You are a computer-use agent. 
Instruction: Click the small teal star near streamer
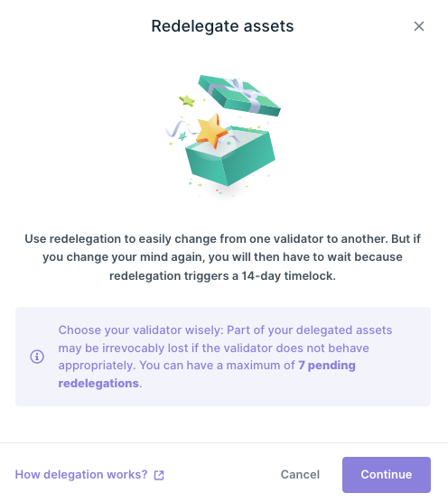[x=182, y=136]
